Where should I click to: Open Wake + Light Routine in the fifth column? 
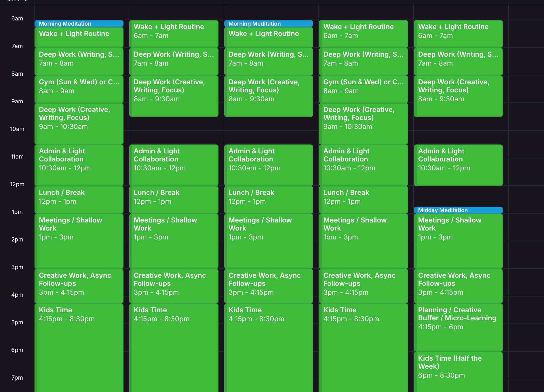[458, 34]
